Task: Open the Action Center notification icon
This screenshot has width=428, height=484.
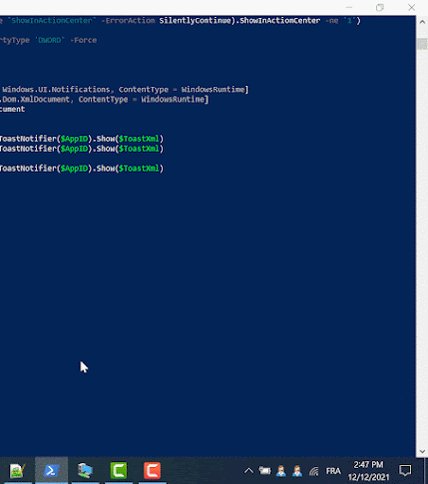Action: tap(405, 471)
